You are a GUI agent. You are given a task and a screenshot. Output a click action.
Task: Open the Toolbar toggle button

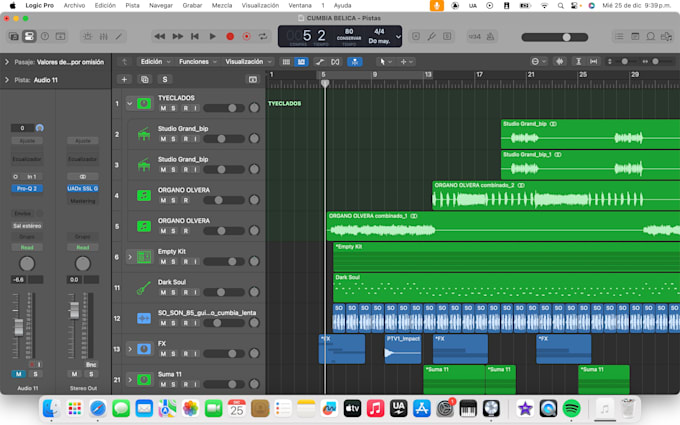pos(60,36)
